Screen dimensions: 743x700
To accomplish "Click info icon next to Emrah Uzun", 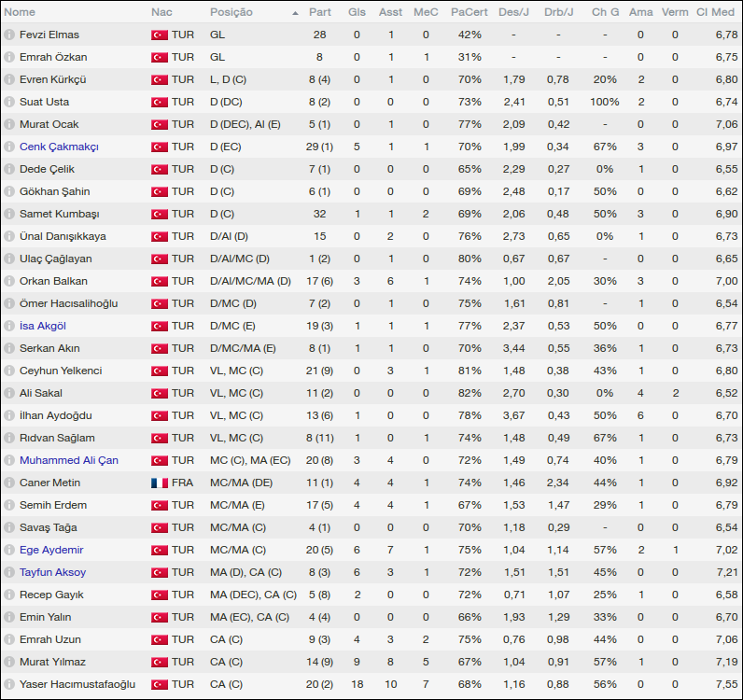I will coord(9,639).
